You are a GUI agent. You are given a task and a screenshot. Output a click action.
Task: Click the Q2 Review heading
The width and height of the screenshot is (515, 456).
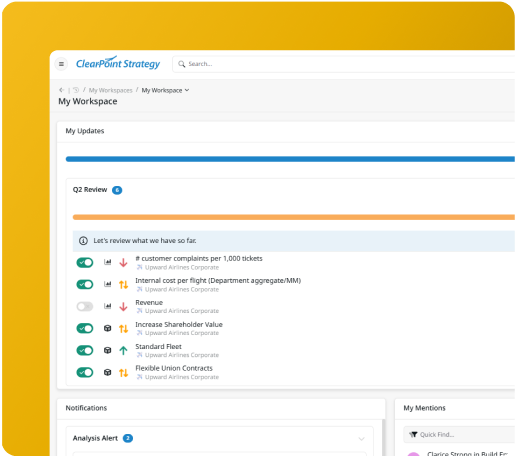90,190
